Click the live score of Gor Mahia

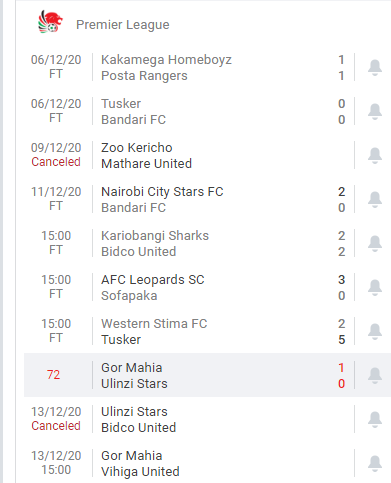coord(341,368)
